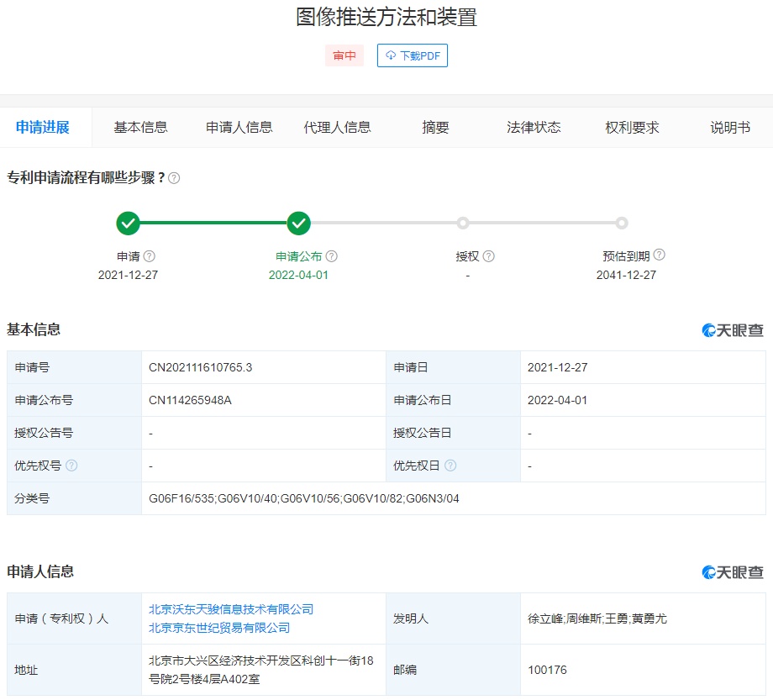Click the 基本信息 section heading

(x=34, y=329)
